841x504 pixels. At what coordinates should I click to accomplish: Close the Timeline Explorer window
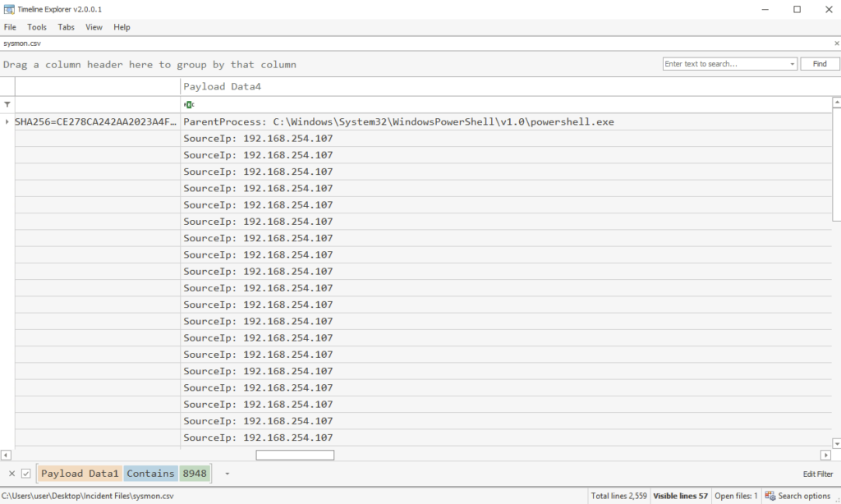(x=829, y=9)
